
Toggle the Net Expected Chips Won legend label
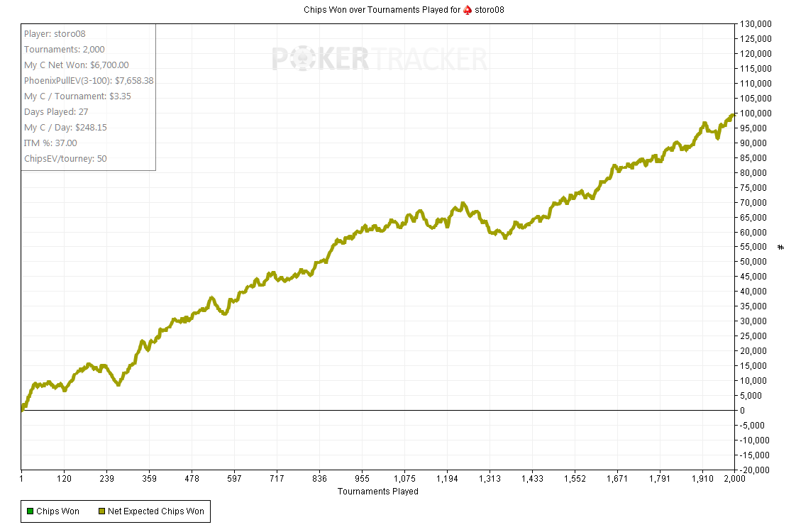click(x=155, y=511)
